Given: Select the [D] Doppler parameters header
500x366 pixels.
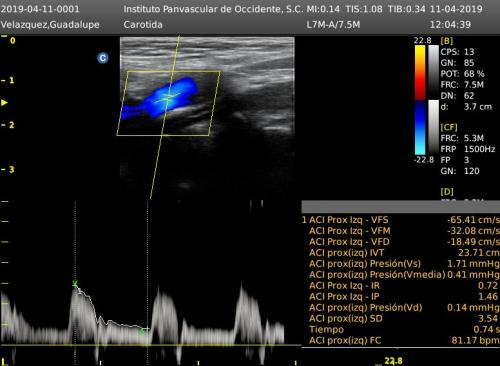Looking at the screenshot, I should (447, 192).
